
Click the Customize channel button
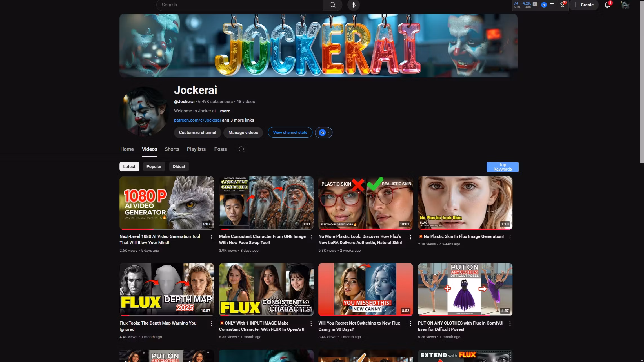tap(197, 133)
